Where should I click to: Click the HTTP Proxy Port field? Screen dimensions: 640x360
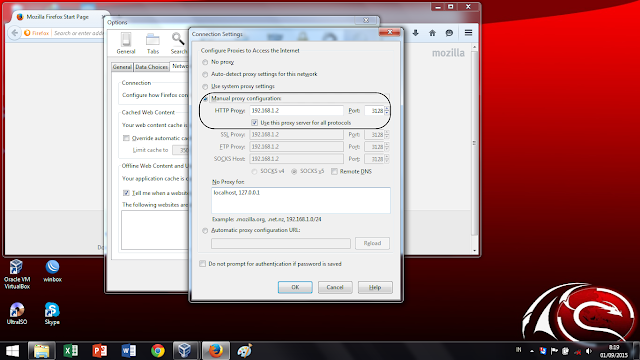pyautogui.click(x=375, y=111)
